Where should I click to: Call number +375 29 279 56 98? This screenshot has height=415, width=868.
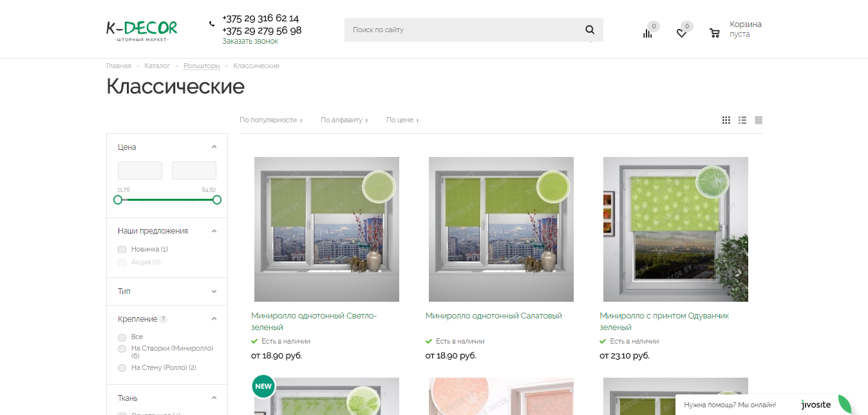point(261,30)
